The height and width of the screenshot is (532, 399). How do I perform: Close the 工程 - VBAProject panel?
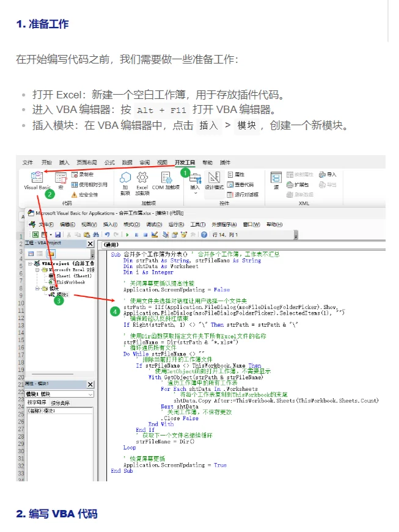(90, 244)
